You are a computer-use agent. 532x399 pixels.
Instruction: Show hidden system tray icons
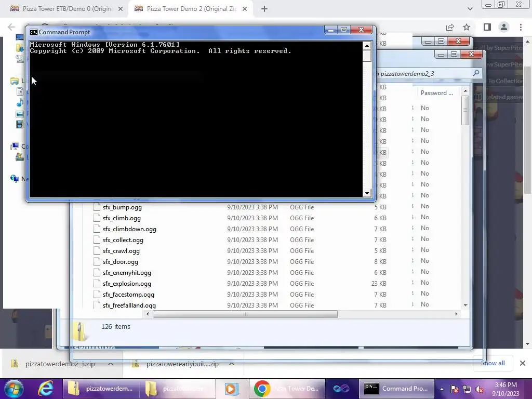click(442, 389)
